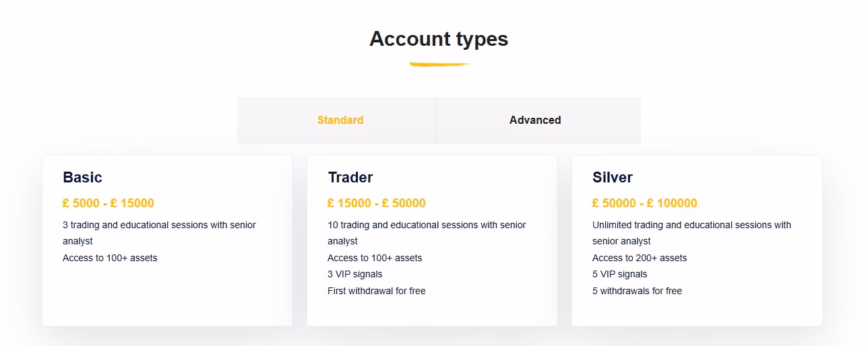
Task: Select the Silver account title
Action: [613, 178]
